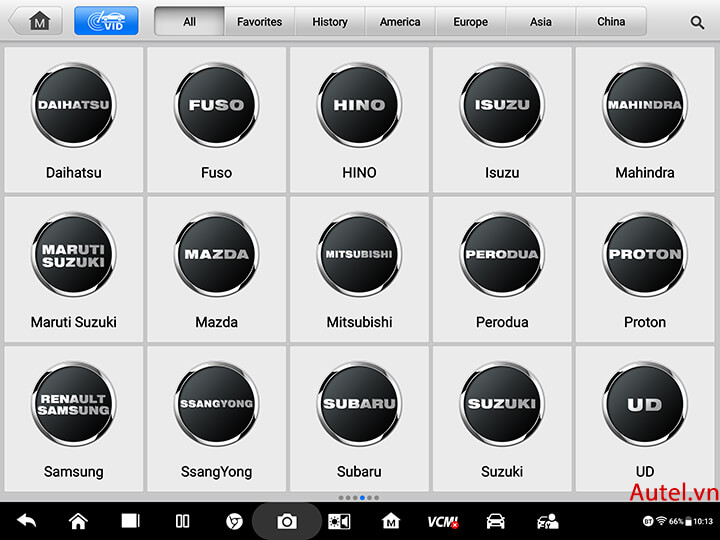Open the Maruti Suzuki brand icon
The height and width of the screenshot is (540, 720).
click(x=73, y=255)
